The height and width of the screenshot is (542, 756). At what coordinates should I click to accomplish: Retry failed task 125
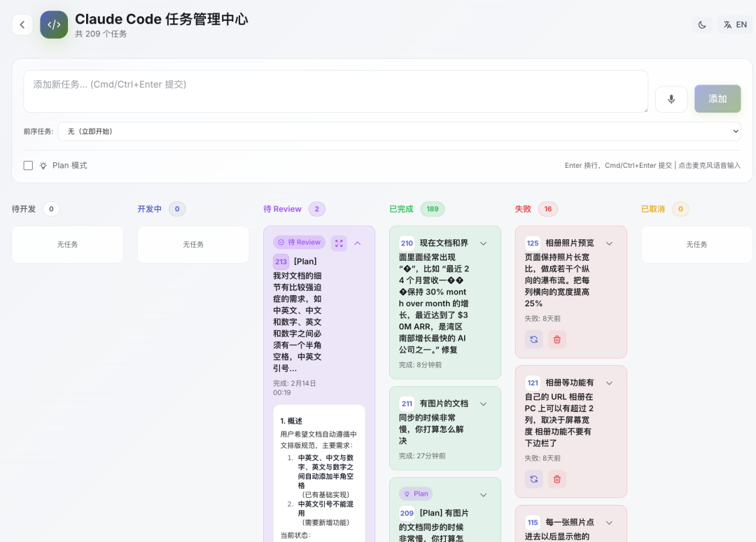point(534,339)
